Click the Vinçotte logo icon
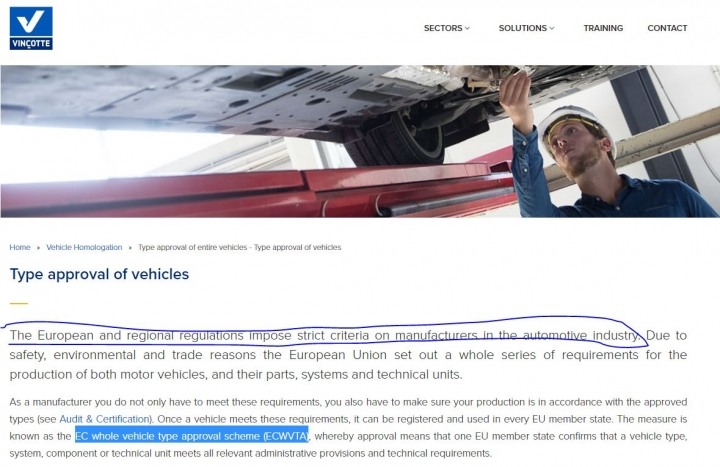Screen dimensions: 720x467 31,28
